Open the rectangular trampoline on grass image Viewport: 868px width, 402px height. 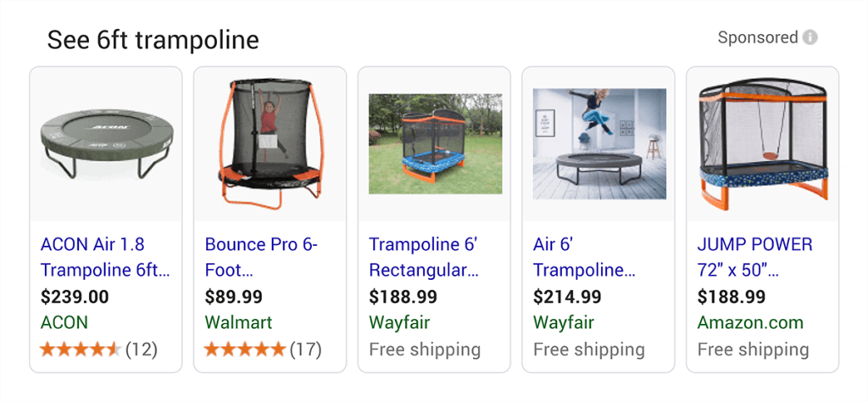pos(434,143)
